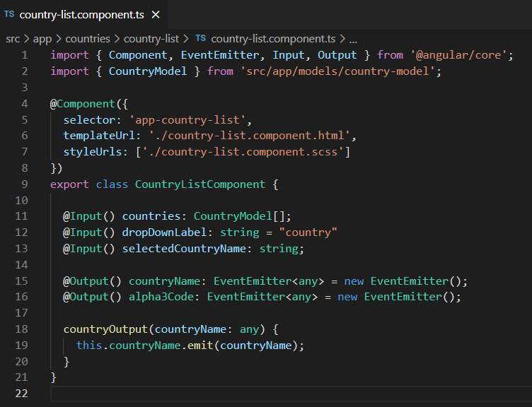The image size is (532, 407).
Task: Click line number 9 in the gutter
Action: click(25, 184)
